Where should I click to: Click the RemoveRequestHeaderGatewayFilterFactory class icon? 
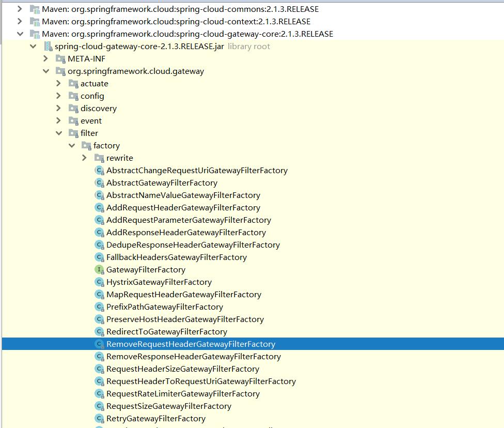pos(99,344)
